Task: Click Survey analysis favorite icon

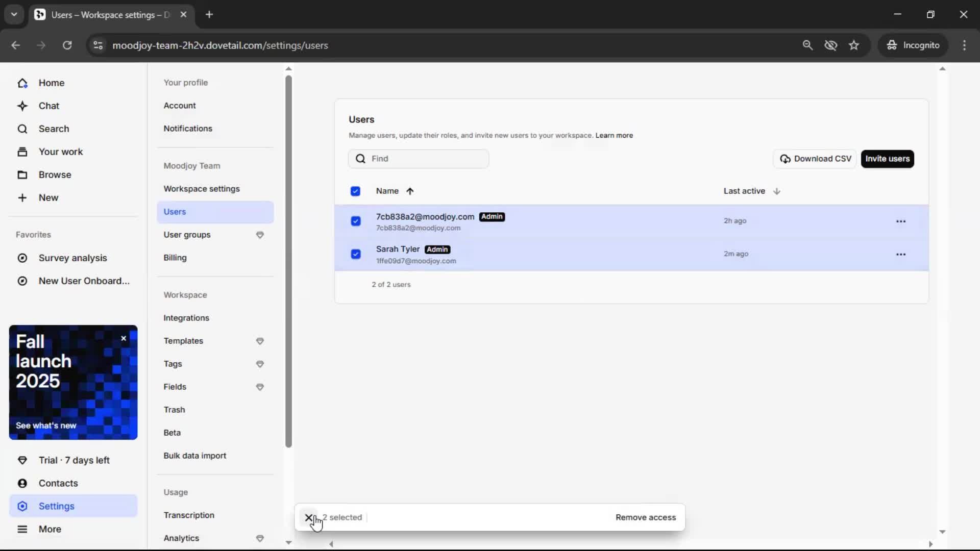Action: click(x=22, y=258)
